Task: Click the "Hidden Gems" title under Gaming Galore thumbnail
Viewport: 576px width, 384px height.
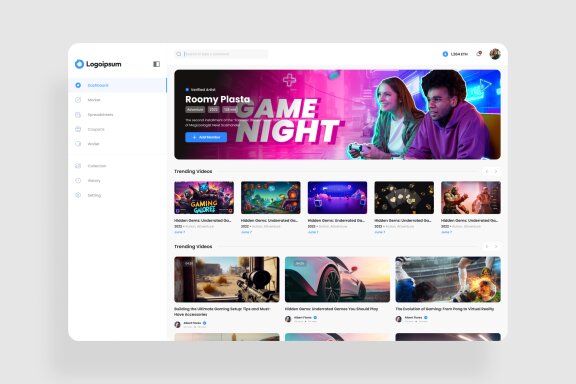Action: [203, 220]
